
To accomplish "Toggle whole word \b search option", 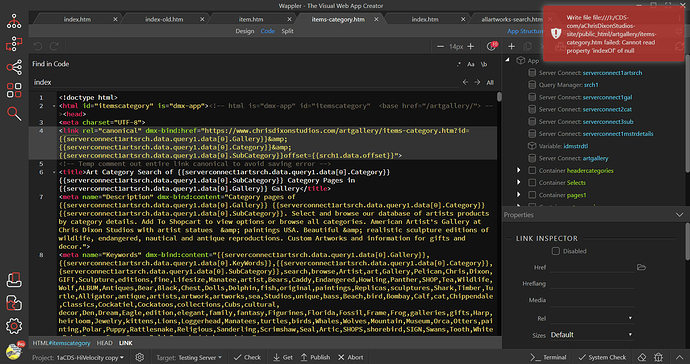I will [x=484, y=64].
